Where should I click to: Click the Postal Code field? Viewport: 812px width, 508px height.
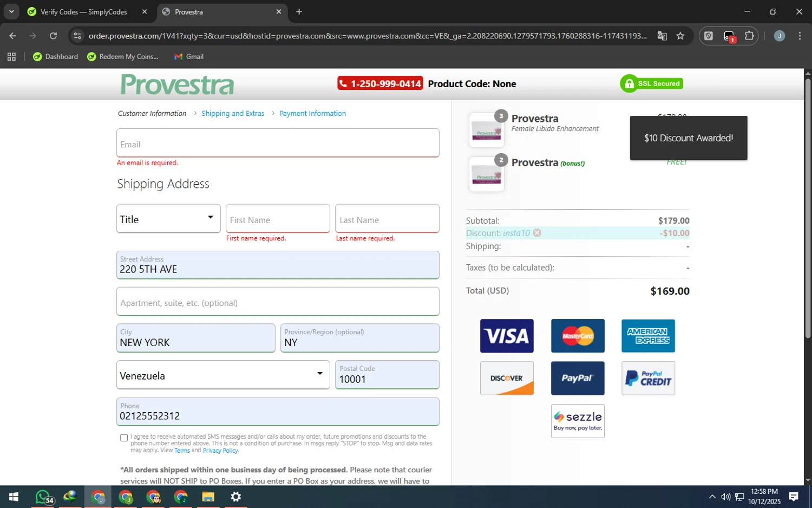387,375
